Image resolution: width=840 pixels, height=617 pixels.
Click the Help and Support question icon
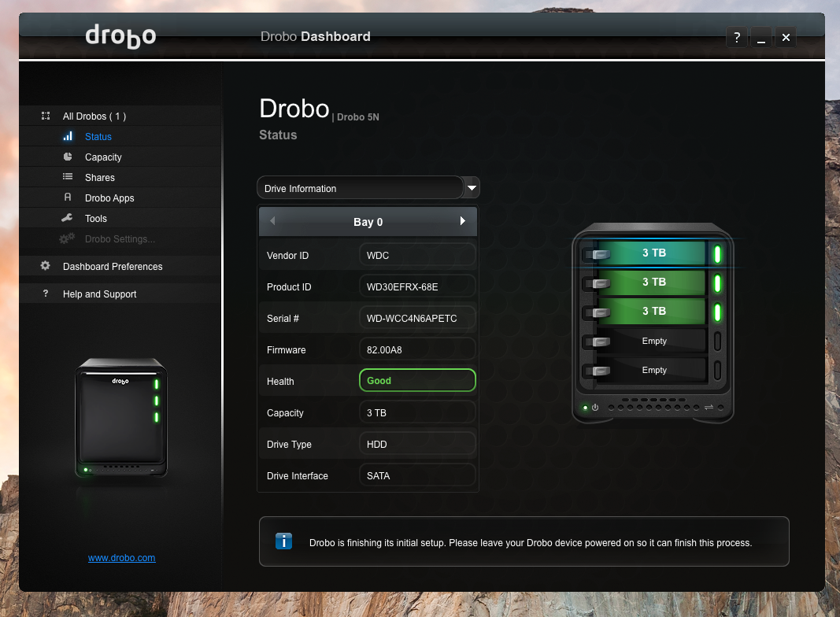click(46, 294)
